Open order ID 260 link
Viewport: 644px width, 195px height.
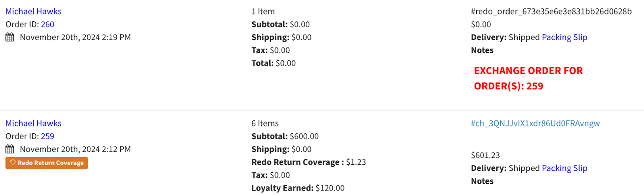point(47,25)
